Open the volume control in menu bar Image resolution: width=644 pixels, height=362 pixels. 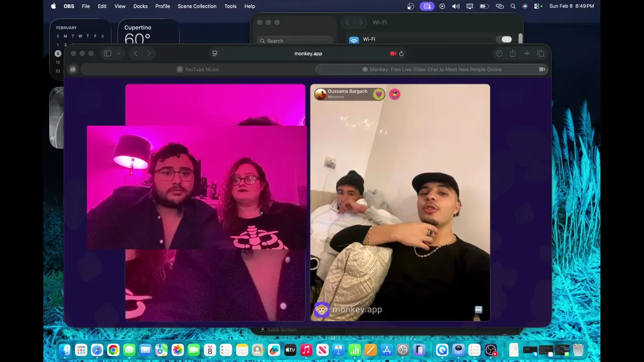click(x=456, y=6)
